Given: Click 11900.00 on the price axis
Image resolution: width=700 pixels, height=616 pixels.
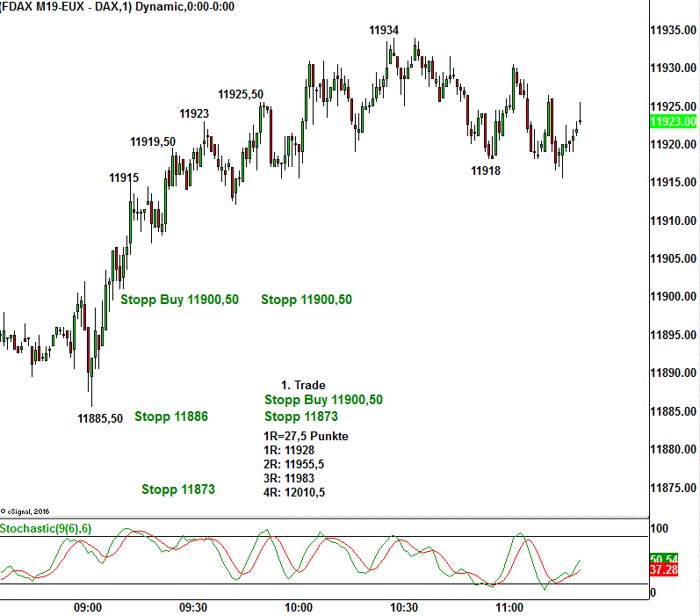Looking at the screenshot, I should pyautogui.click(x=673, y=297).
